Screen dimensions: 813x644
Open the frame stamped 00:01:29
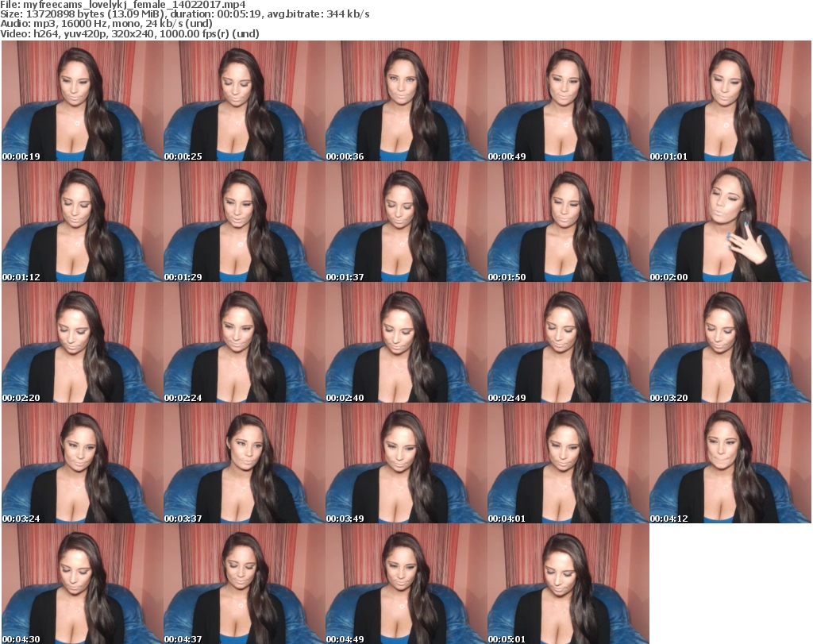point(245,222)
